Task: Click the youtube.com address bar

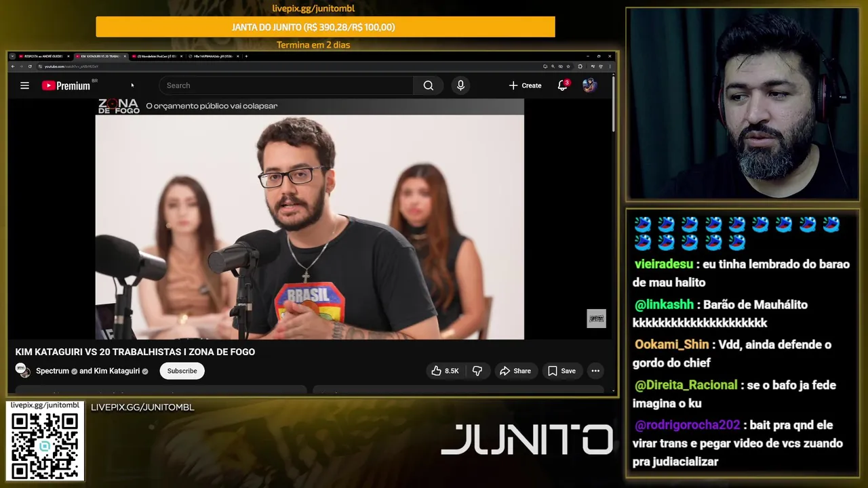Action: [x=292, y=66]
